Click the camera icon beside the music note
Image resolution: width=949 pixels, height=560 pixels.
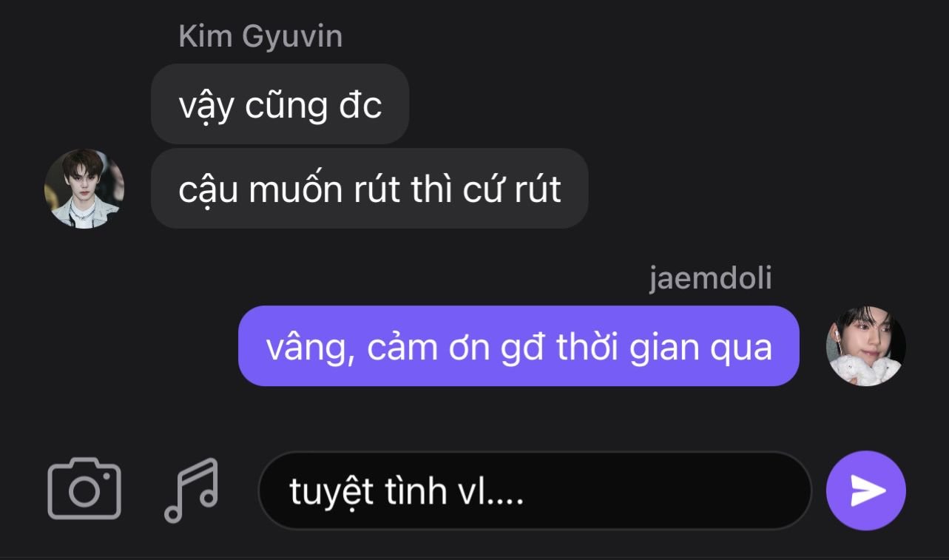(84, 489)
